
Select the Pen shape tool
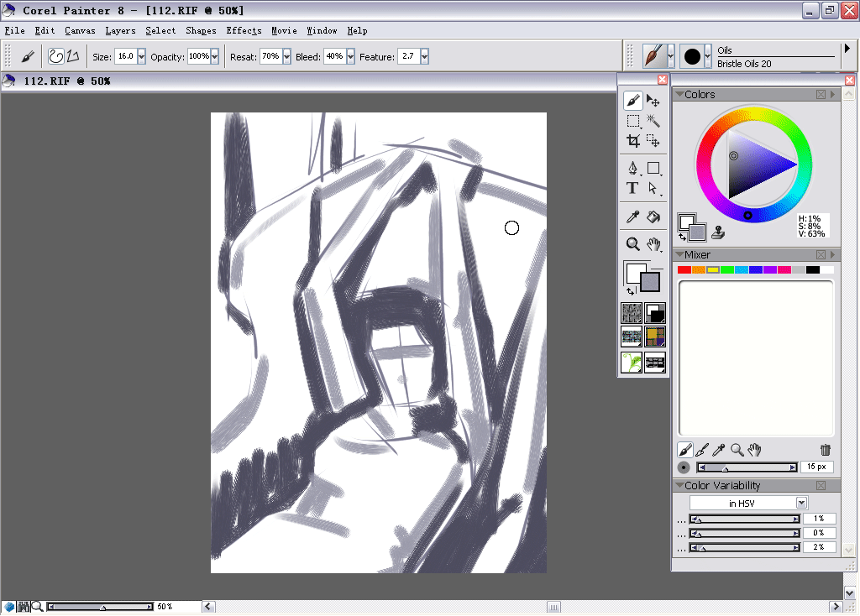(x=632, y=168)
